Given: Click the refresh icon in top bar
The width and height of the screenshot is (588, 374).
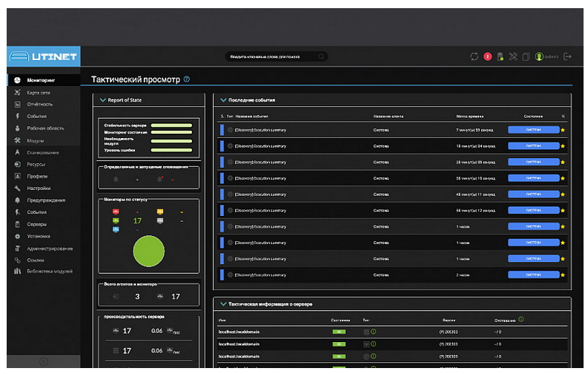Looking at the screenshot, I should click(475, 56).
